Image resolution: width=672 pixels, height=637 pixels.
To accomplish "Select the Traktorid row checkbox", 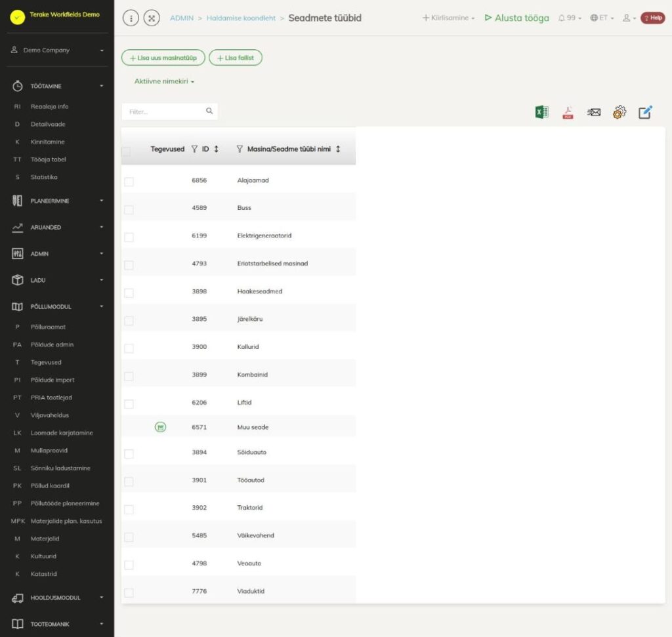I will (129, 509).
